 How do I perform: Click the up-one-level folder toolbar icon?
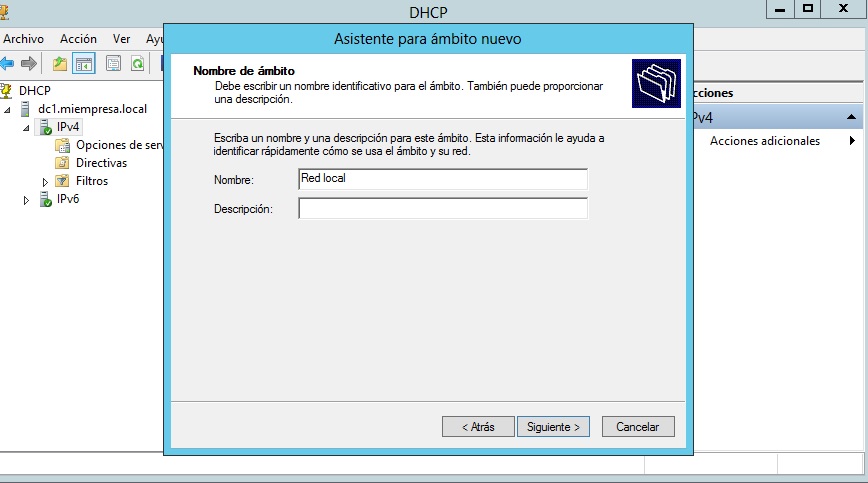tap(60, 64)
